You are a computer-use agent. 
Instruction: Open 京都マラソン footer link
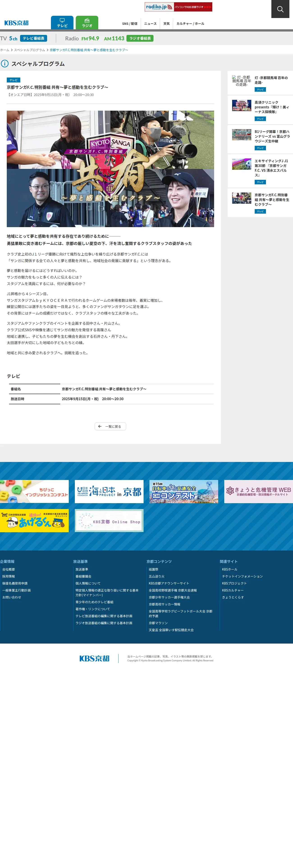tap(158, 623)
